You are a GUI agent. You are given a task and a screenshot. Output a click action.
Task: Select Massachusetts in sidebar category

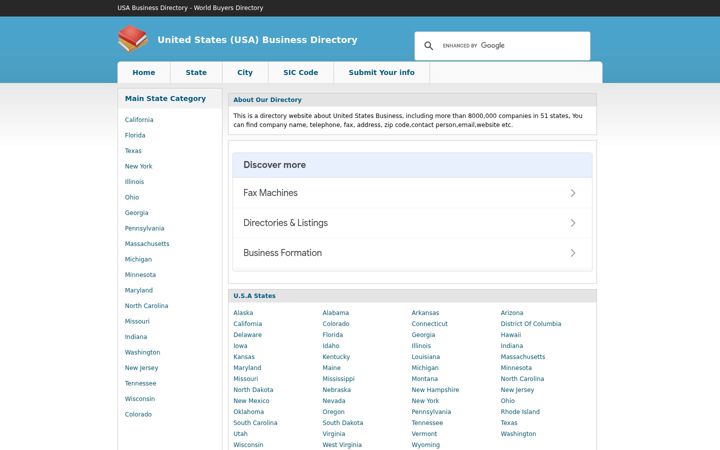pyautogui.click(x=147, y=244)
